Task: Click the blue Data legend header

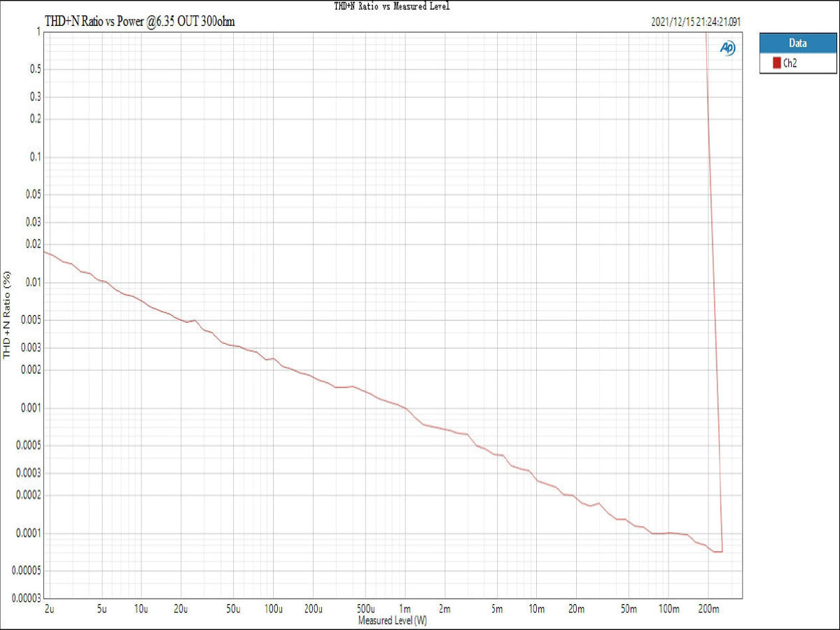Action: [x=797, y=43]
